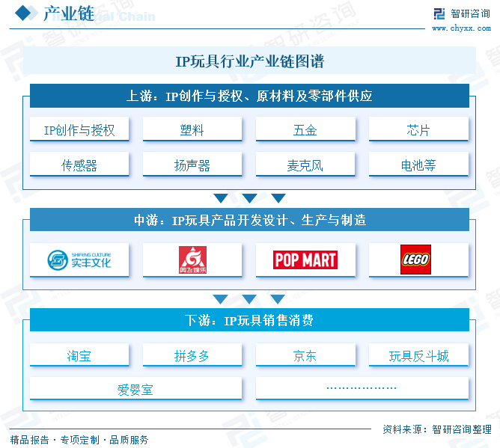The height and width of the screenshot is (448, 500).
Task: Click the 下游 IP玩具销售消费 header
Action: click(249, 321)
